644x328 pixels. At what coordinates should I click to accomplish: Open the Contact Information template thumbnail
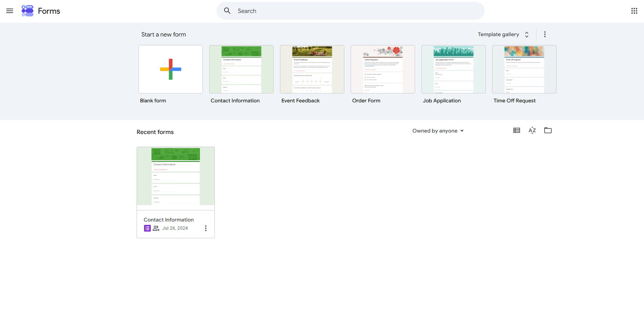(241, 69)
